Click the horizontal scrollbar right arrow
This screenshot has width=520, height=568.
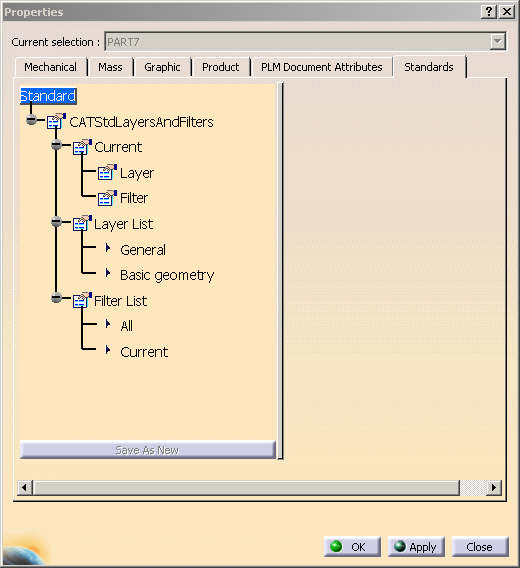click(494, 488)
